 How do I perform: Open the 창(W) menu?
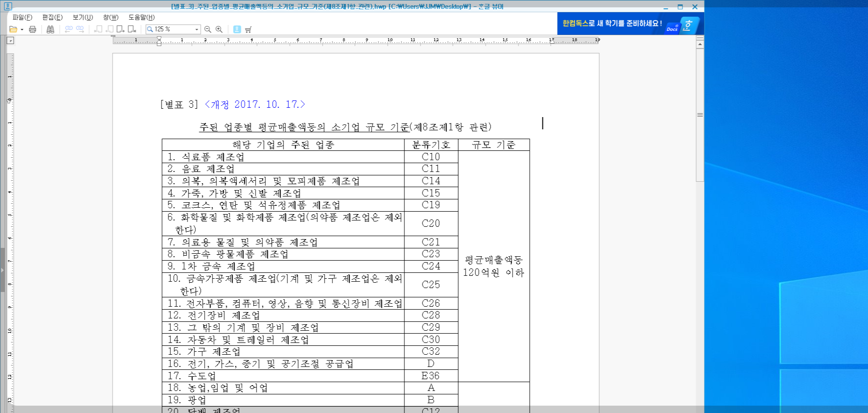click(x=111, y=17)
